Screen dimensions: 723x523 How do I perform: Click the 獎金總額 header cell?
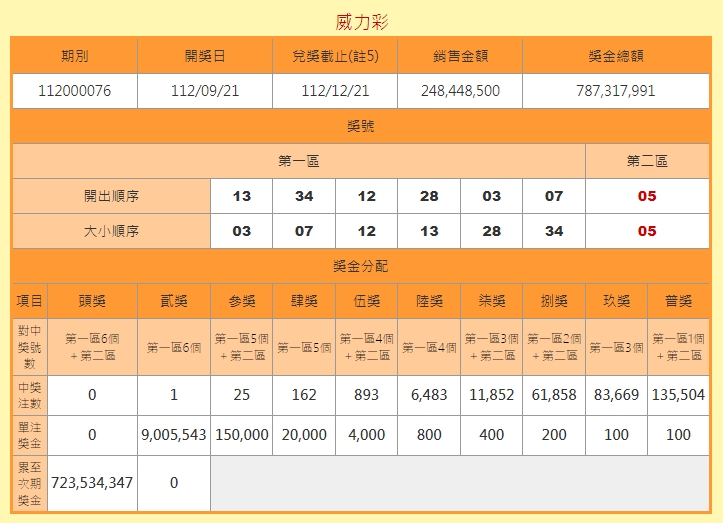(616, 56)
